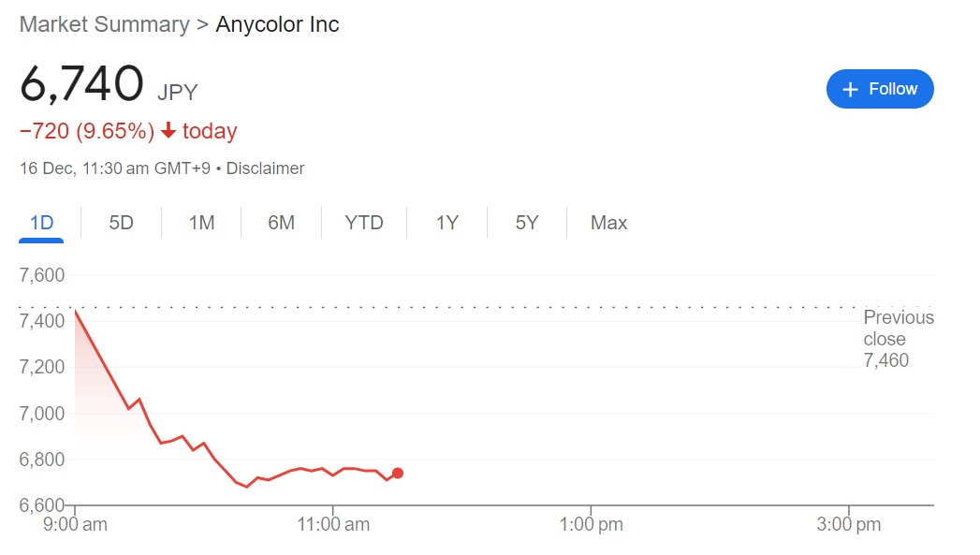Click the red current price dot on chart
The width and height of the screenshot is (980, 555).
tap(398, 474)
